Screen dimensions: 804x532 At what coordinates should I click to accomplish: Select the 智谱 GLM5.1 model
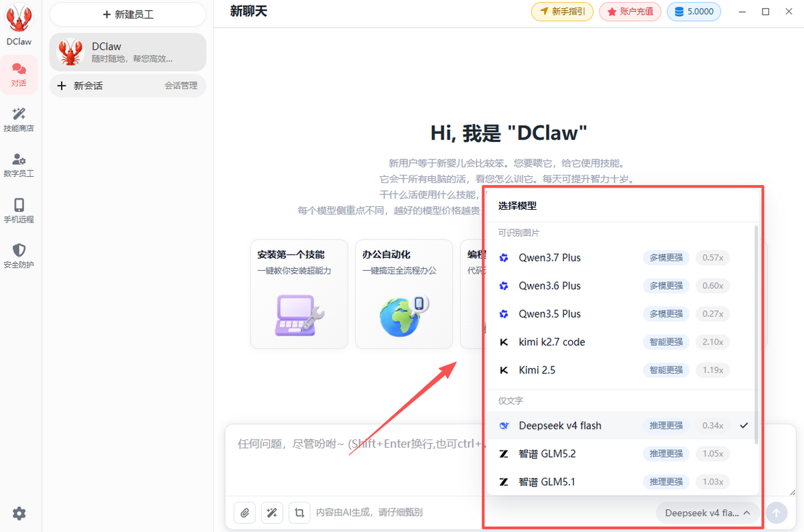(x=620, y=482)
